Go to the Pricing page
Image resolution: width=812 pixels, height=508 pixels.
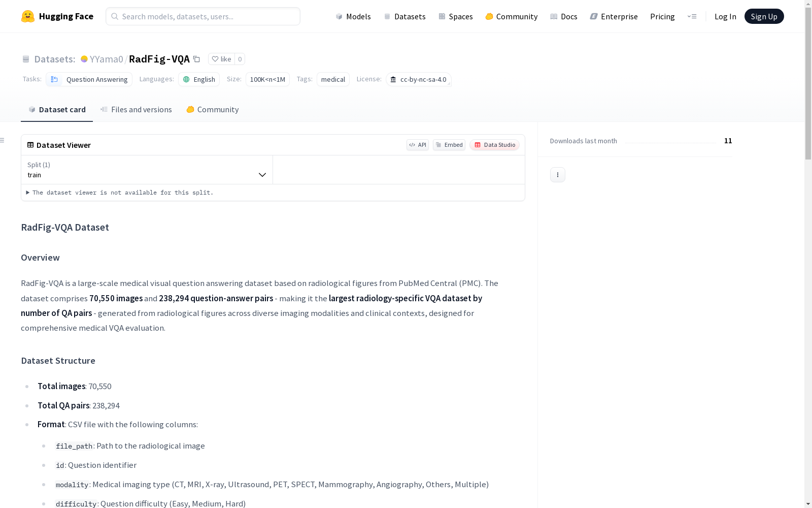tap(662, 16)
